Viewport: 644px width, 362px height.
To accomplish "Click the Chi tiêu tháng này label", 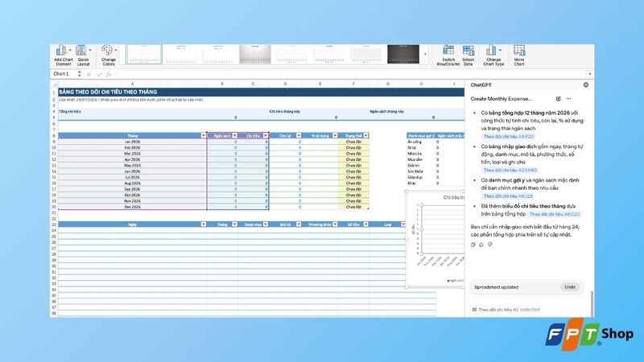I will pos(285,111).
